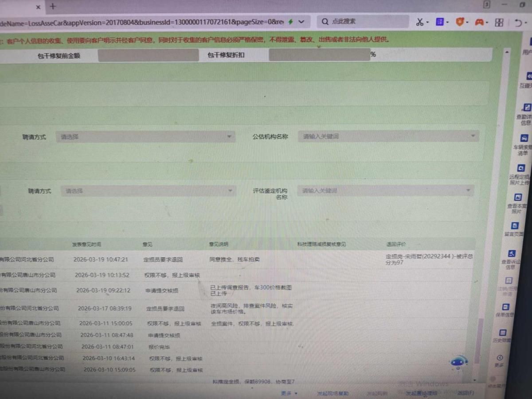Image resolution: width=532 pixels, height=399 pixels.
Task: Expand the 评估鉴定机构名称 dropdown
Action: [x=385, y=191]
